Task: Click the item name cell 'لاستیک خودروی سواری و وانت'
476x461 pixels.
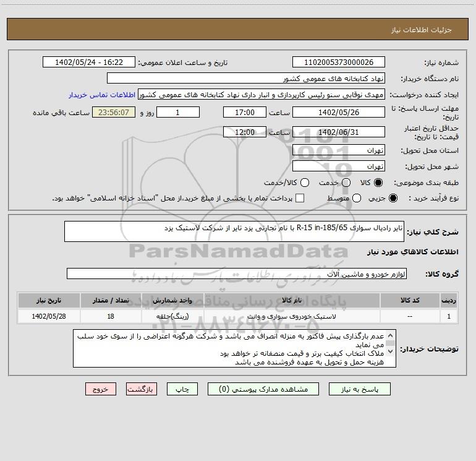Action: pos(292,316)
